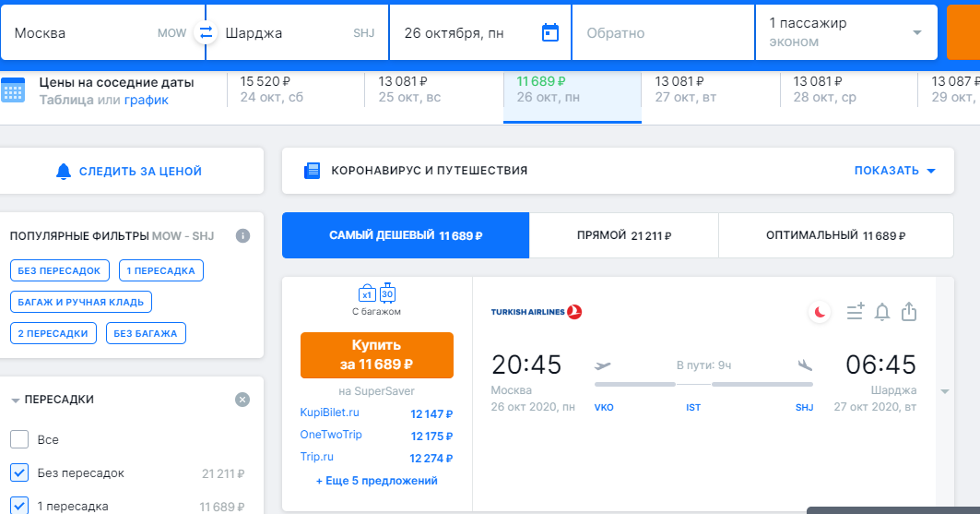Uncheck 'Без пересадок' checkbox

pyautogui.click(x=19, y=472)
